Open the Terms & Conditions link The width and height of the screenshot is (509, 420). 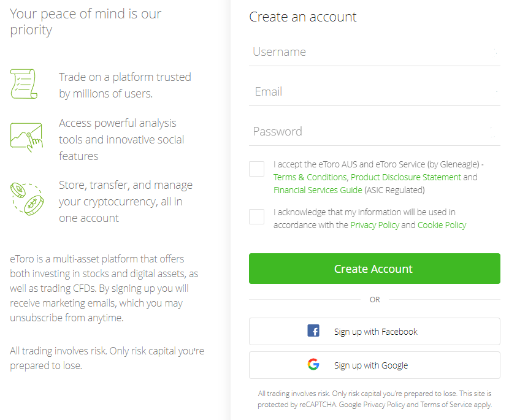tap(310, 177)
